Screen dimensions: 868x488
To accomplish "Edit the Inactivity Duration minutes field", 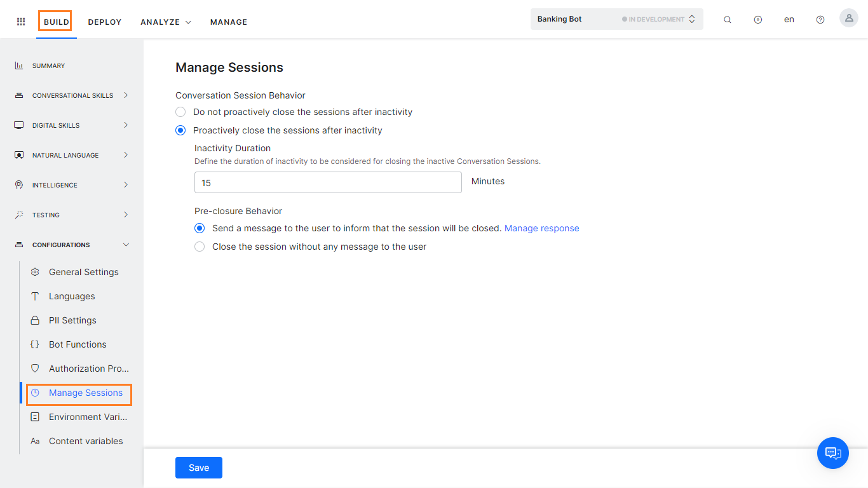I will 328,182.
